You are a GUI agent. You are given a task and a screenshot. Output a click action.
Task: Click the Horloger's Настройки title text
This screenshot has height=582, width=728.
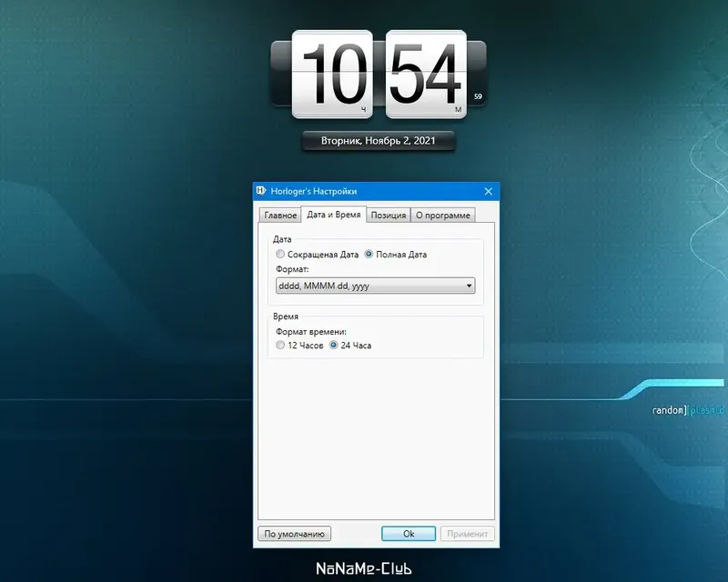point(314,191)
